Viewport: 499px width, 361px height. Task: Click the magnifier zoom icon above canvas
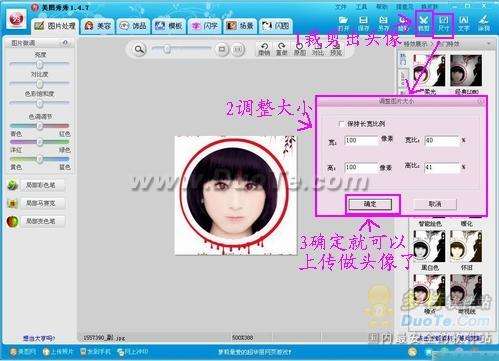pyautogui.click(x=139, y=49)
